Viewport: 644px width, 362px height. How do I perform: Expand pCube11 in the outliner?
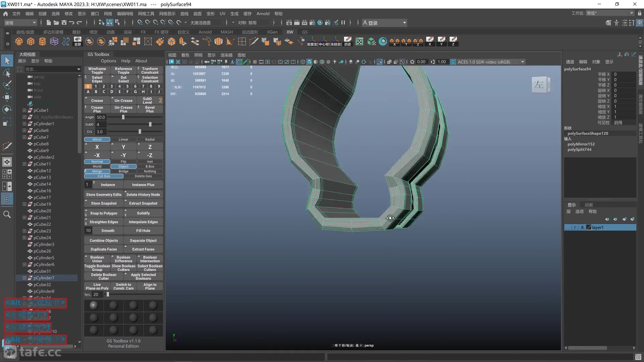(x=24, y=164)
